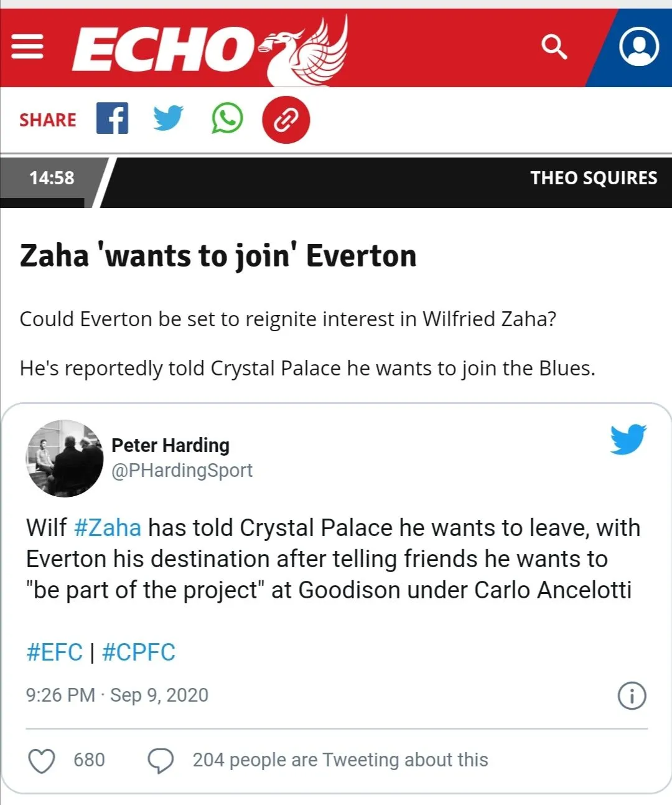Open Peter Harding's profile picture

(65, 458)
